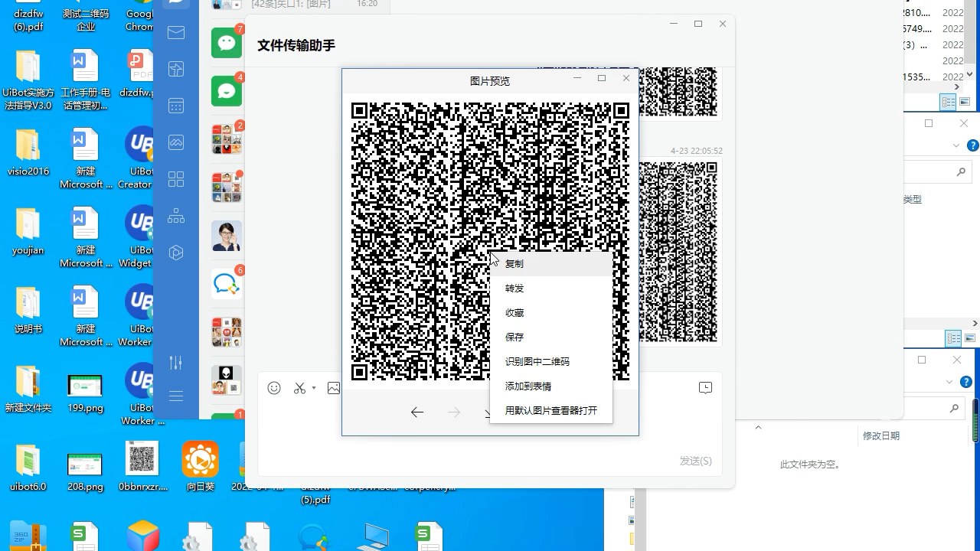Open the calendar icon in blue sidebar

click(176, 106)
